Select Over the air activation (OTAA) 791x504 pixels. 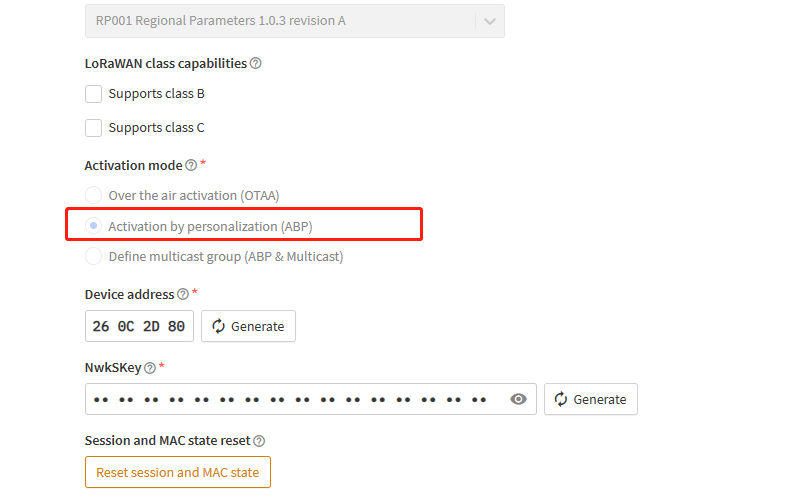click(x=94, y=195)
